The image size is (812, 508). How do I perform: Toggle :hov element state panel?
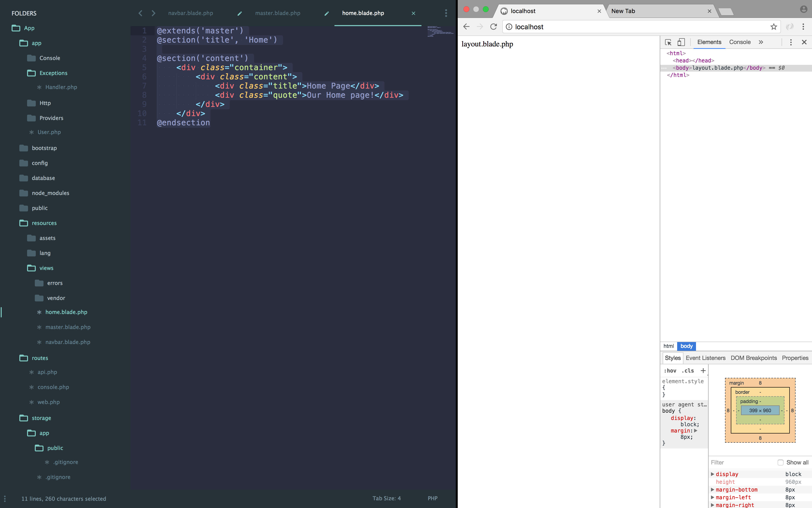(x=670, y=371)
